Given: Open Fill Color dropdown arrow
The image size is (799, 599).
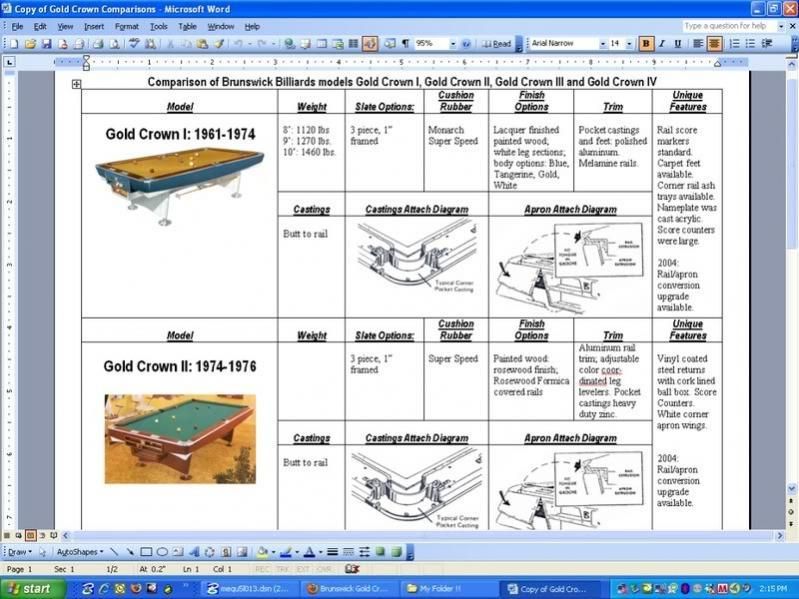Looking at the screenshot, I should [x=273, y=552].
